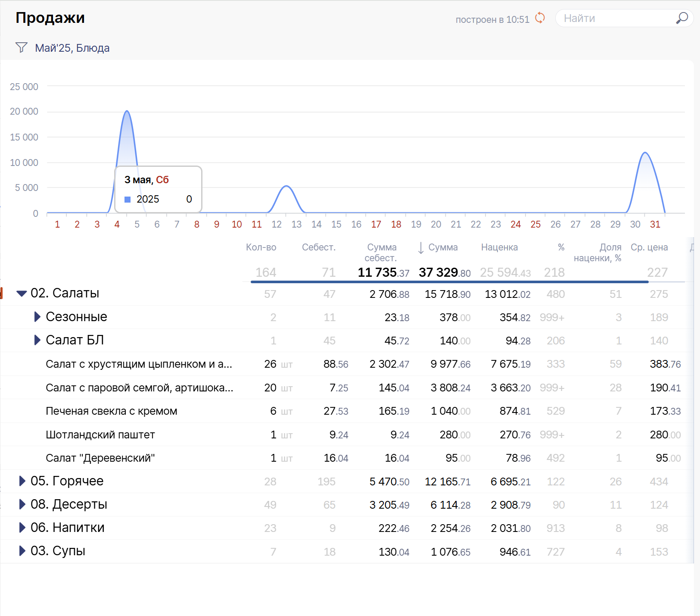Expand the Сезонные subgroup
Viewport: 700px width, 616px height.
pyautogui.click(x=37, y=317)
